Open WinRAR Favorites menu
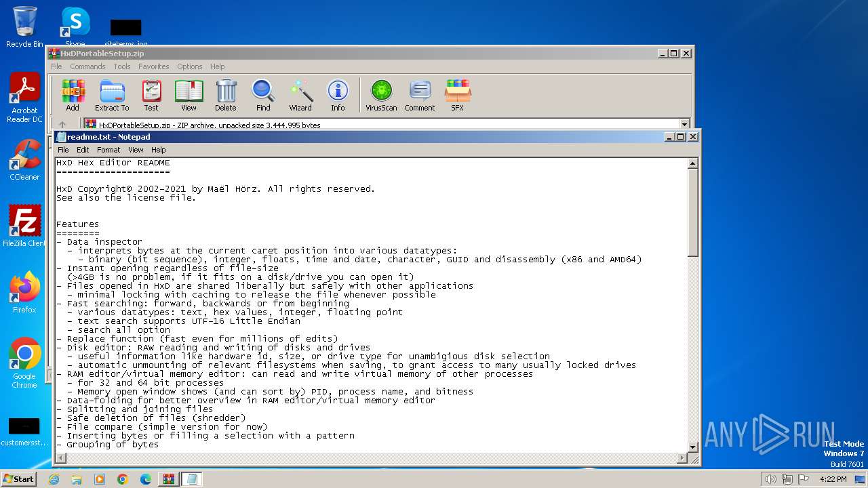 pyautogui.click(x=154, y=66)
